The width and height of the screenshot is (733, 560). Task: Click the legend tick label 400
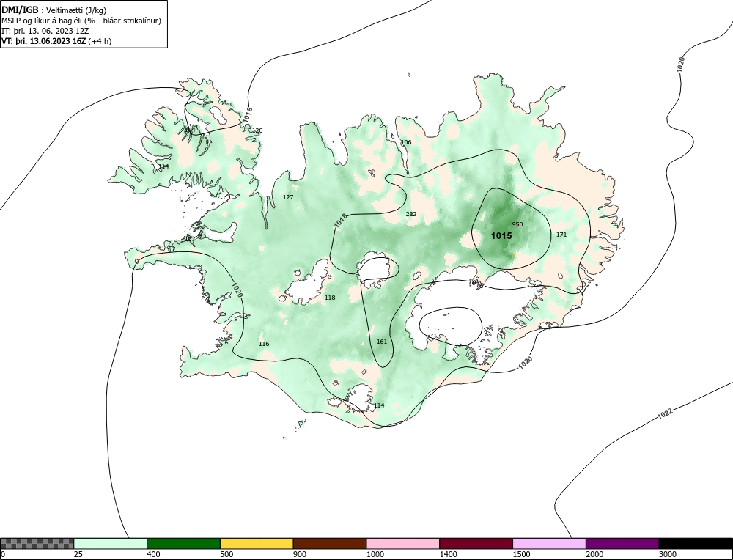[x=153, y=554]
